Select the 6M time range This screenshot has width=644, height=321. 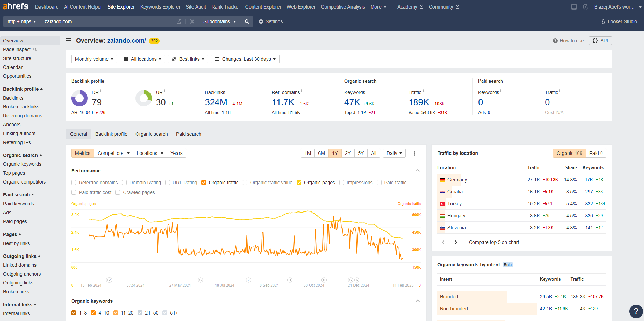pos(321,153)
